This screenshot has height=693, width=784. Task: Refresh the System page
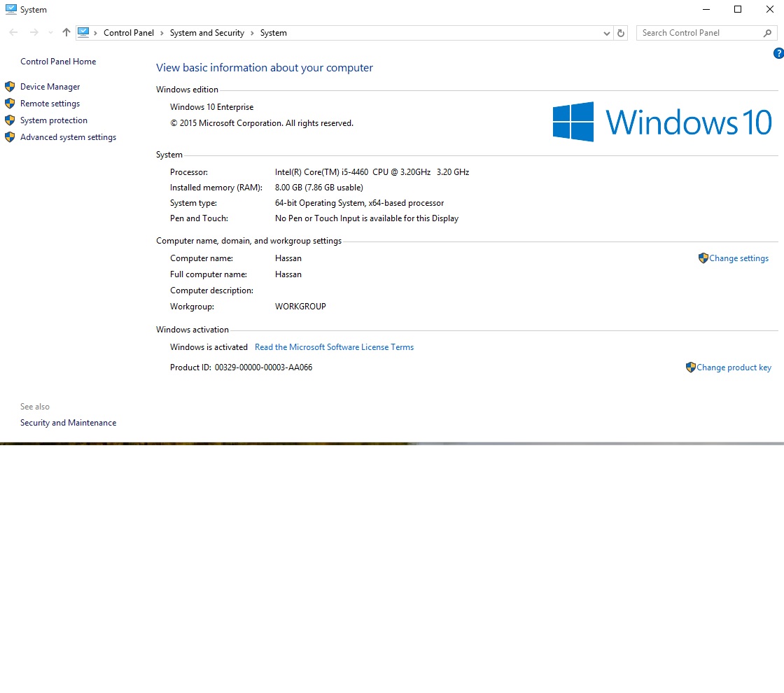click(x=620, y=33)
